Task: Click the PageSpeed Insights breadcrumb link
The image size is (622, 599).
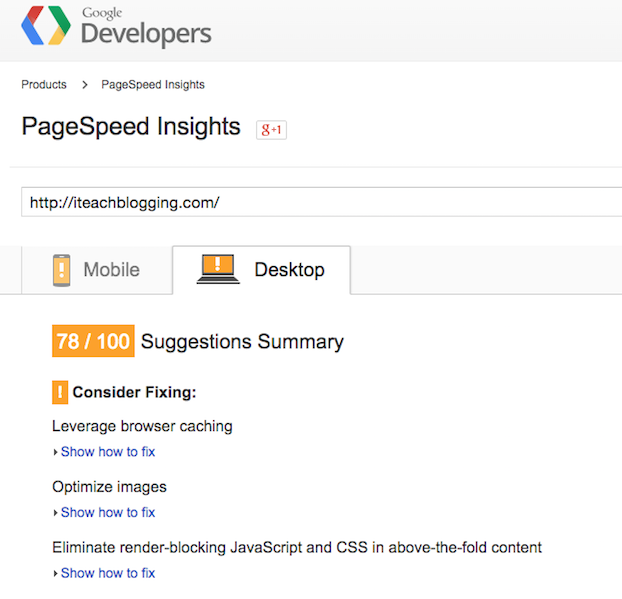Action: click(153, 85)
